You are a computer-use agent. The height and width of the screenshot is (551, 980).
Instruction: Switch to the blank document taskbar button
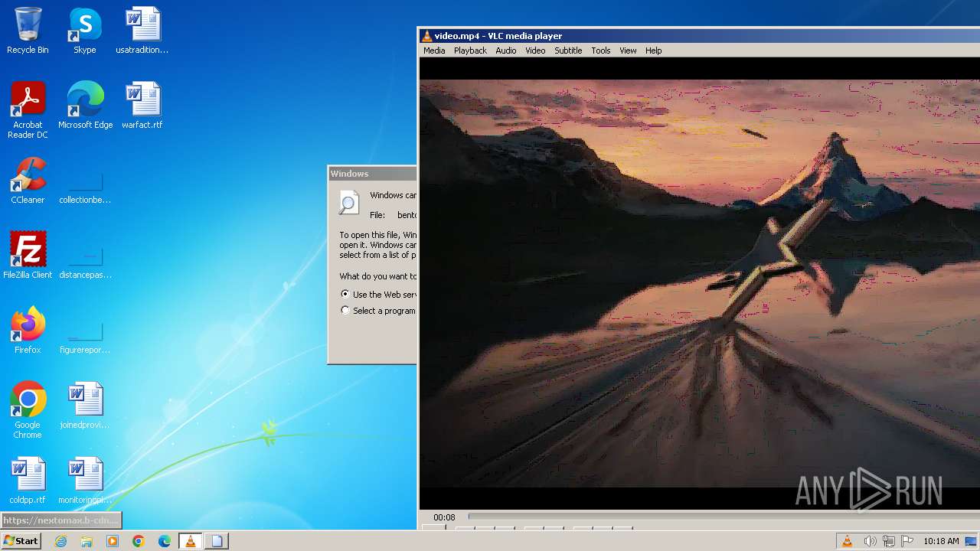coord(217,541)
